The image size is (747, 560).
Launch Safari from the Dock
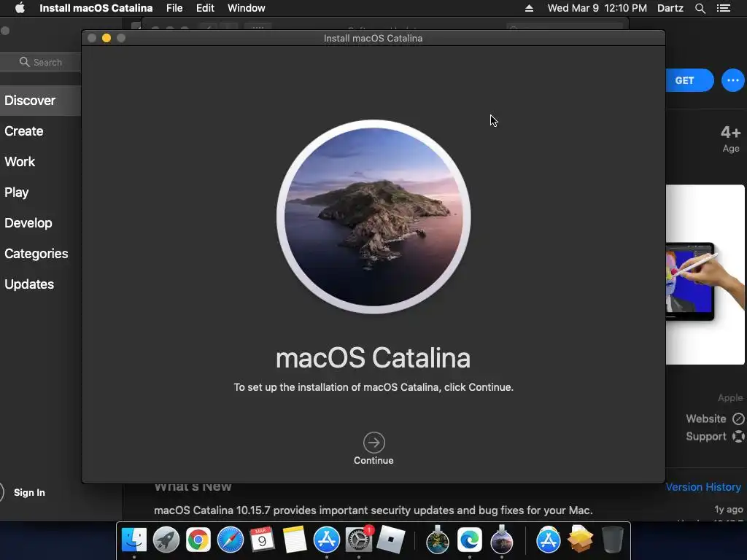coord(230,540)
